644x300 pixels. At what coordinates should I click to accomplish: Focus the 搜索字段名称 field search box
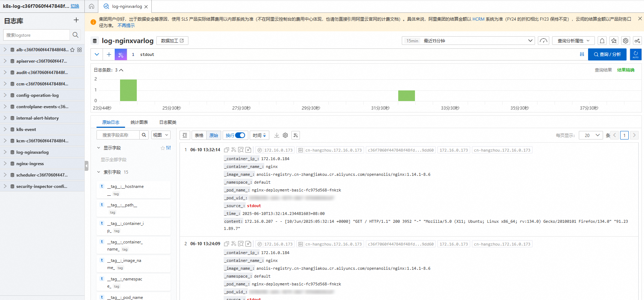(x=118, y=135)
